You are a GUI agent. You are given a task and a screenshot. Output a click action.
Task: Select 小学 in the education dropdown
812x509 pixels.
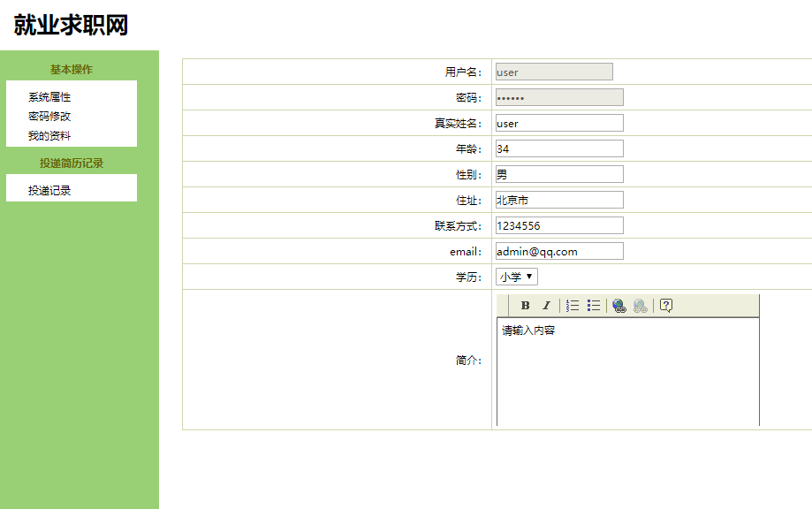pos(512,275)
